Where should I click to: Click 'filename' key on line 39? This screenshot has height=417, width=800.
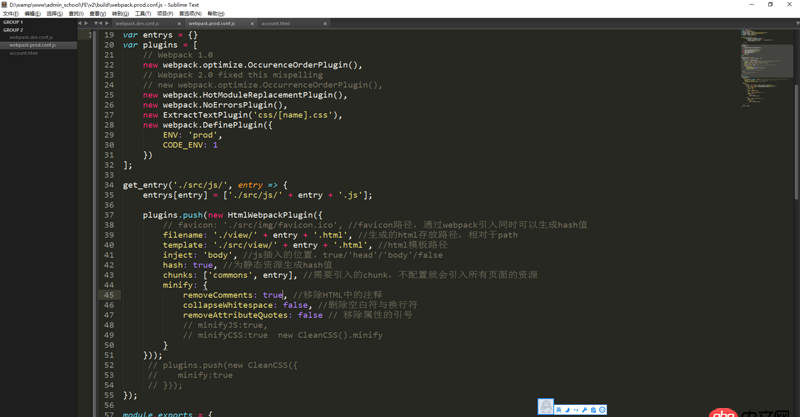183,235
